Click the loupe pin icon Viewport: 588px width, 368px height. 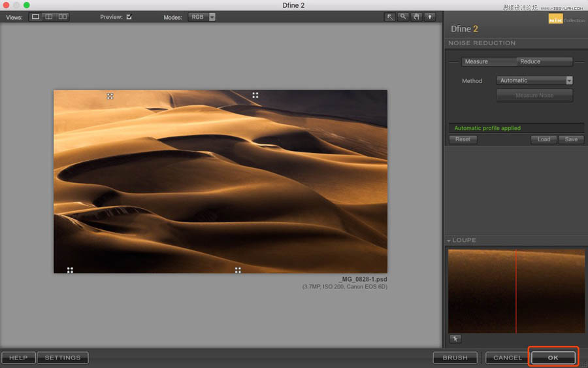click(455, 339)
